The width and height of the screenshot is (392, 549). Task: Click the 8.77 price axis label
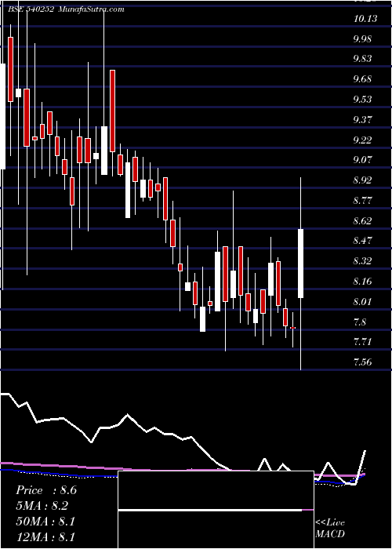coord(362,202)
